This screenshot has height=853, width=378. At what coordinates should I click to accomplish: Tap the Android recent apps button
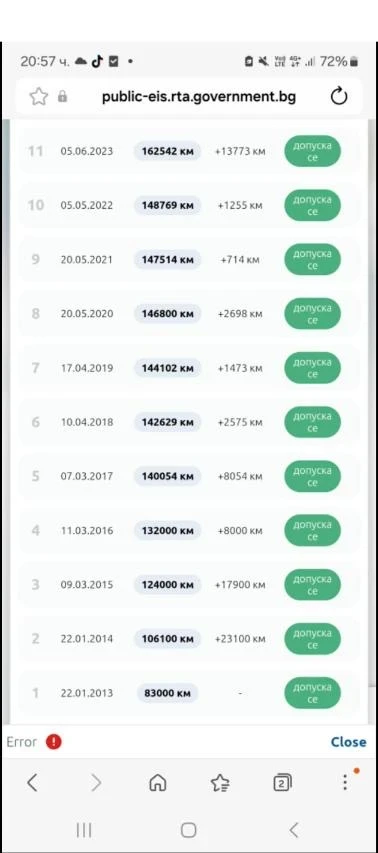[x=84, y=830]
